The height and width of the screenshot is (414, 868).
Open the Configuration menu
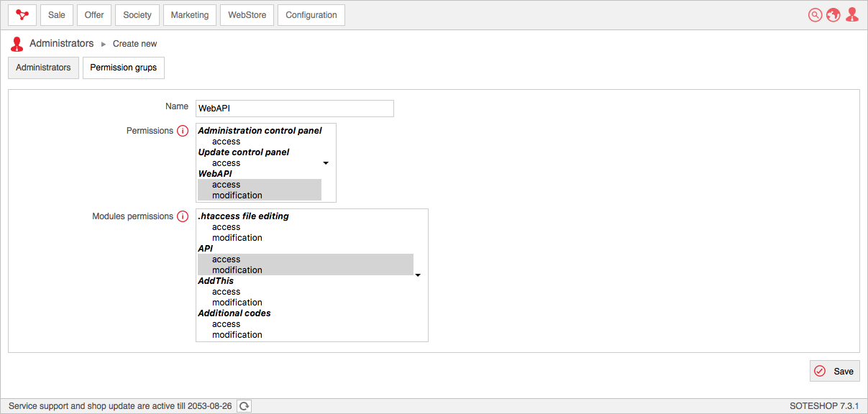click(x=311, y=15)
